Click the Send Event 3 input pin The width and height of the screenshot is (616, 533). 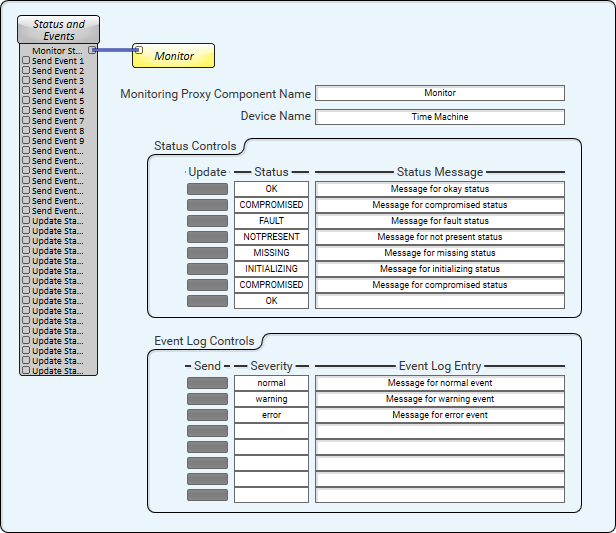(26, 80)
